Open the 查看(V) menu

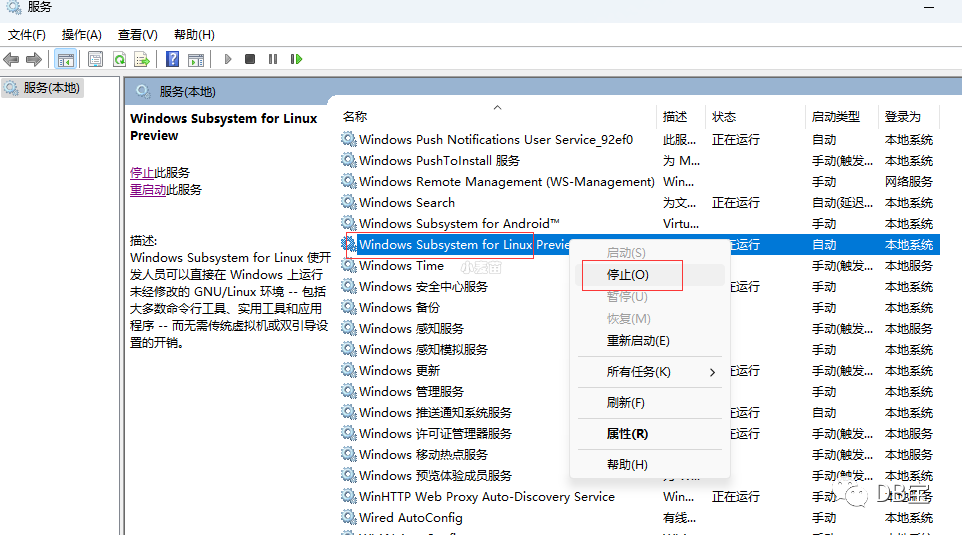pyautogui.click(x=137, y=35)
